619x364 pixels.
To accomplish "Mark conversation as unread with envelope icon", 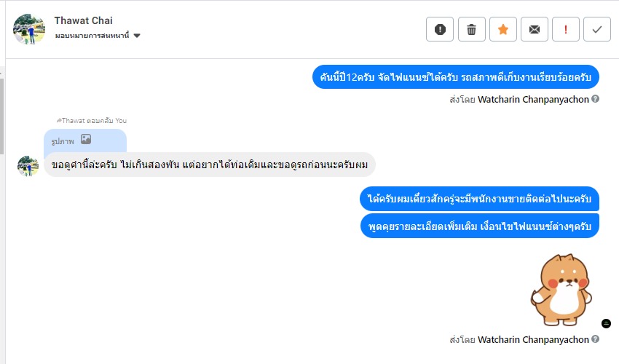I will pos(535,29).
